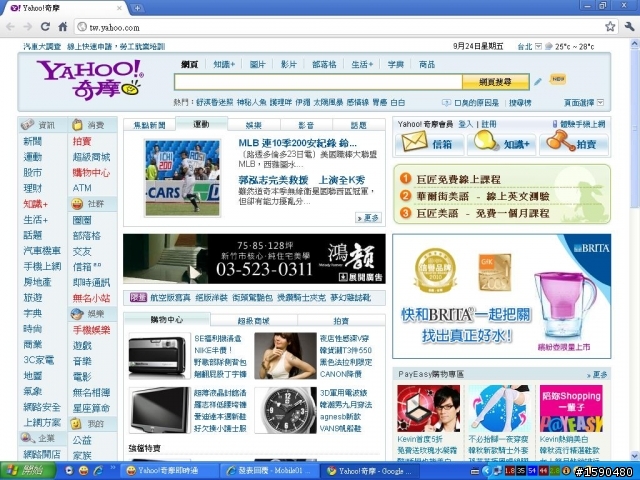Image resolution: width=640 pixels, height=480 pixels.
Task: Click the baseball player news thumbnail
Action: pyautogui.click(x=182, y=178)
